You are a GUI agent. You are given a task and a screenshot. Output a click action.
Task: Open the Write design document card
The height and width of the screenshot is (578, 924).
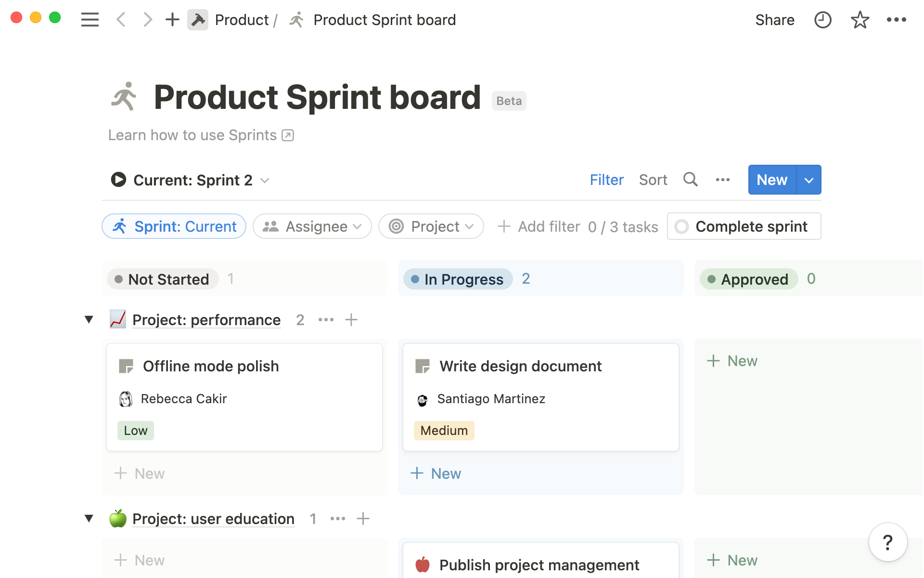(x=520, y=366)
